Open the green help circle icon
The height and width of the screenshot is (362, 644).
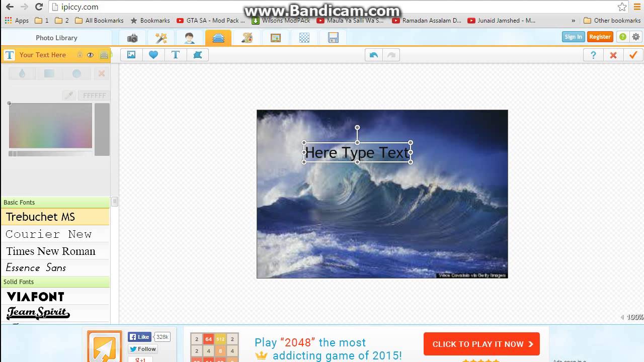[623, 37]
